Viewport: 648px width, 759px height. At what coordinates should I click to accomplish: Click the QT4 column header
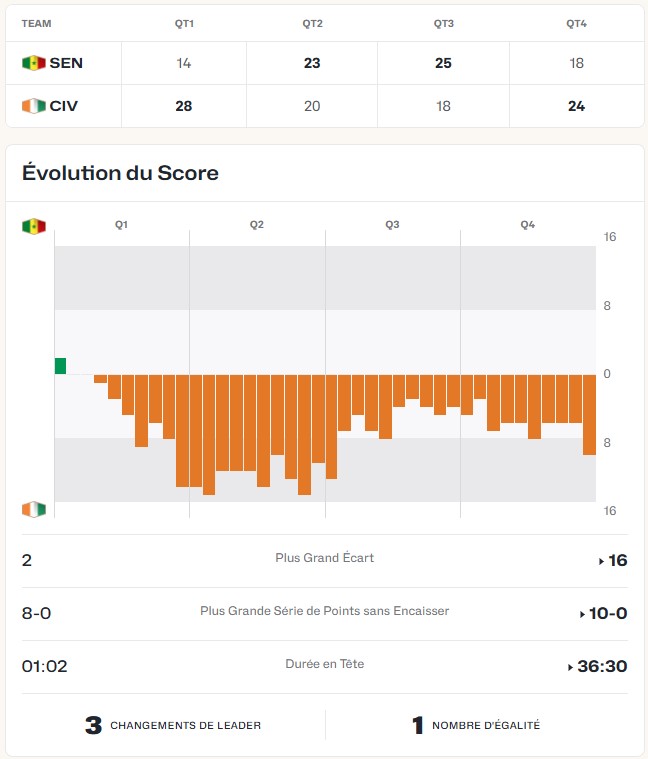[x=576, y=23]
